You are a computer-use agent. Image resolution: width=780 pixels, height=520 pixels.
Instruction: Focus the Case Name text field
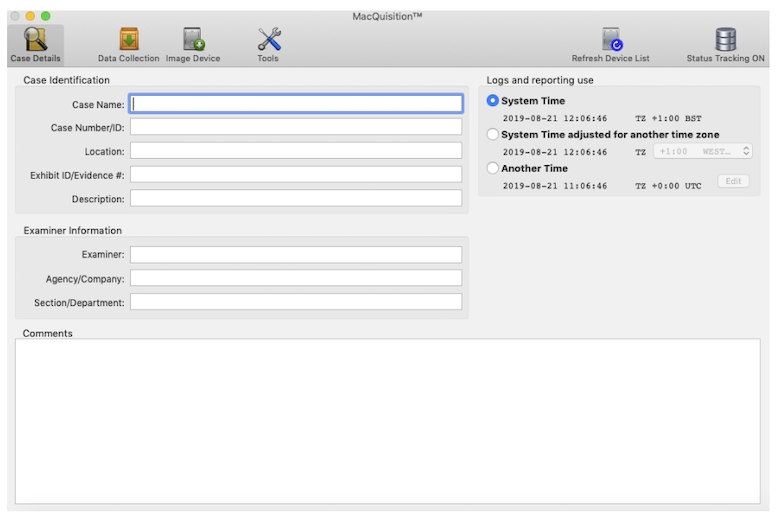click(x=296, y=104)
